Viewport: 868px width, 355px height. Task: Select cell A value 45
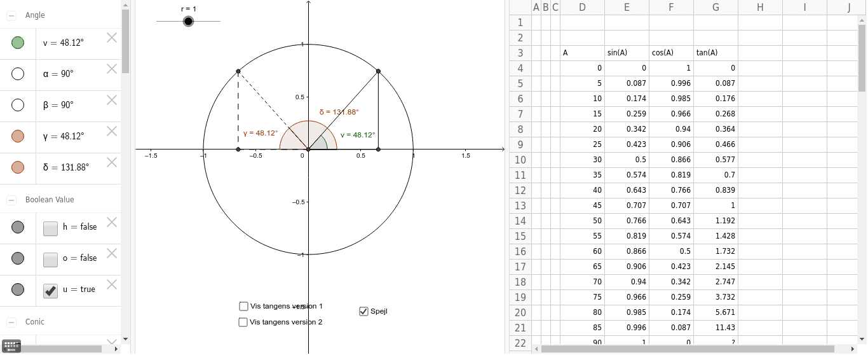pyautogui.click(x=582, y=205)
